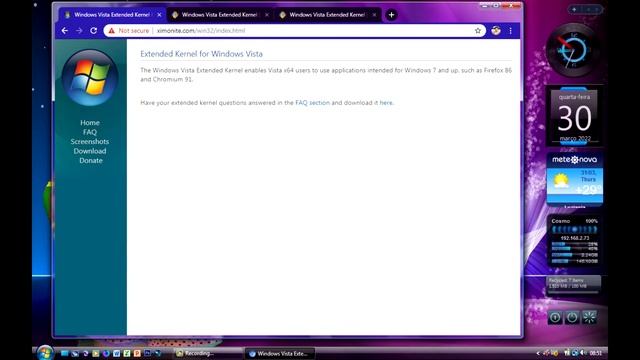Click the Cosmo battery level bar
The image size is (640, 360).
pos(574,230)
